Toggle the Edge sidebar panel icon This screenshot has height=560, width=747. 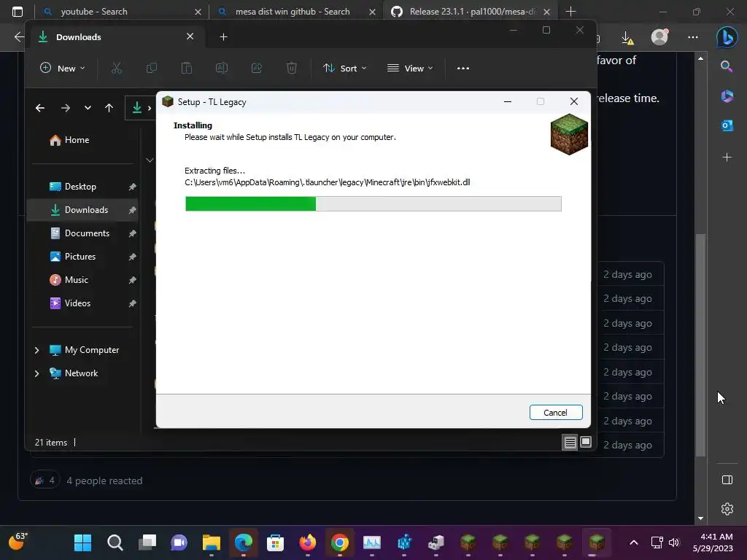727,480
